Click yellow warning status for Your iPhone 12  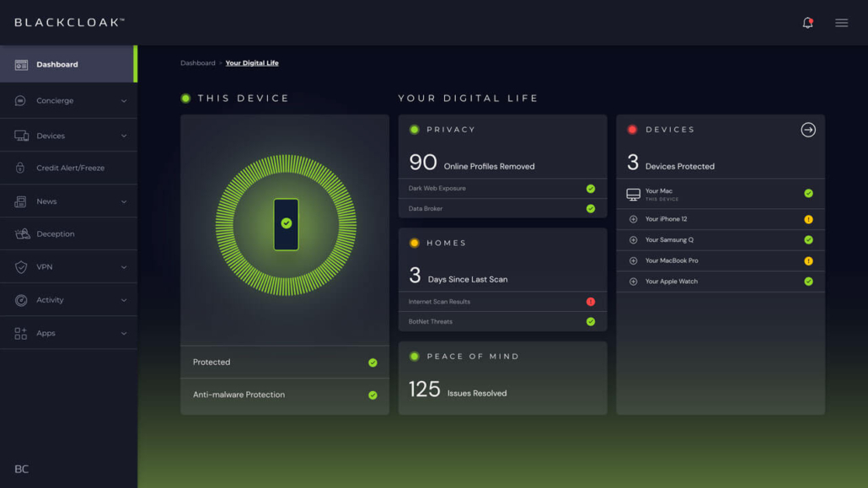tap(807, 219)
